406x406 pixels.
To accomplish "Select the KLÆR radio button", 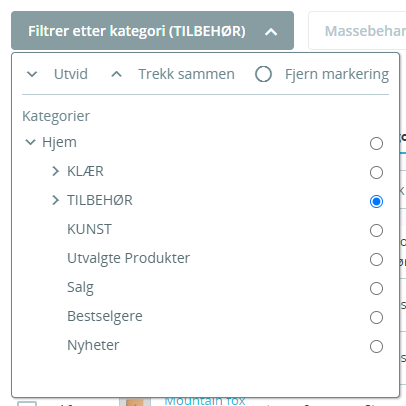I will click(x=376, y=173).
